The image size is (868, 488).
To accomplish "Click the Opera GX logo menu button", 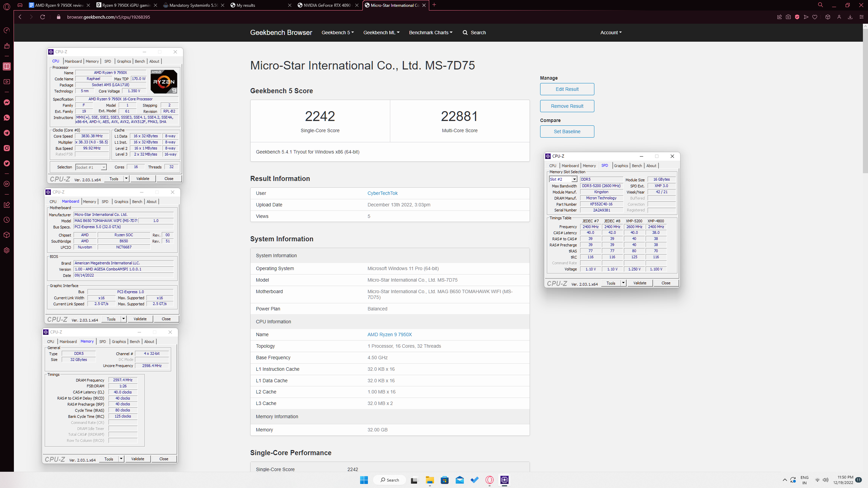I will 7,6.
